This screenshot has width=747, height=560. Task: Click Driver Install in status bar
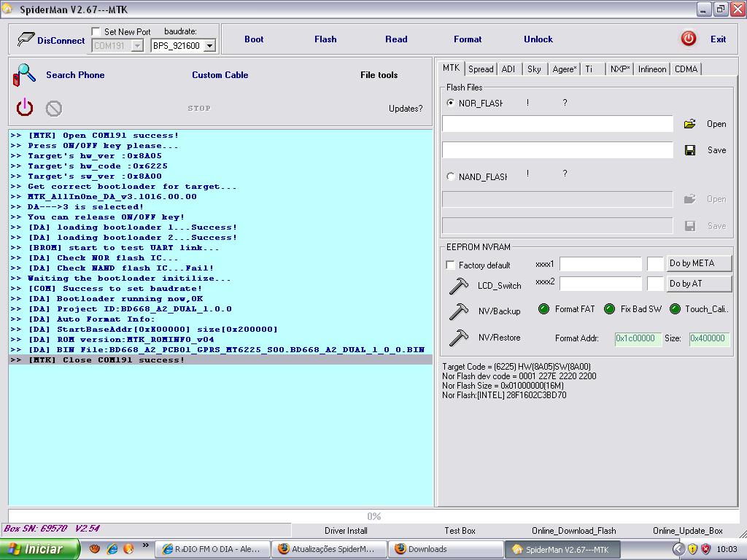346,531
